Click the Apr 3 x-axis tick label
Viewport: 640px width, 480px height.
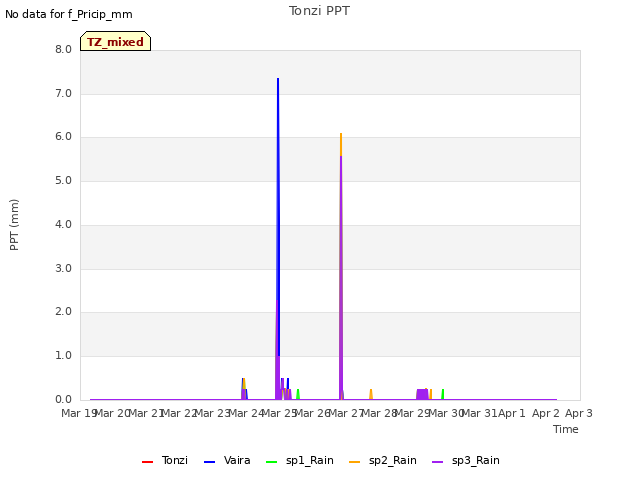tap(579, 413)
